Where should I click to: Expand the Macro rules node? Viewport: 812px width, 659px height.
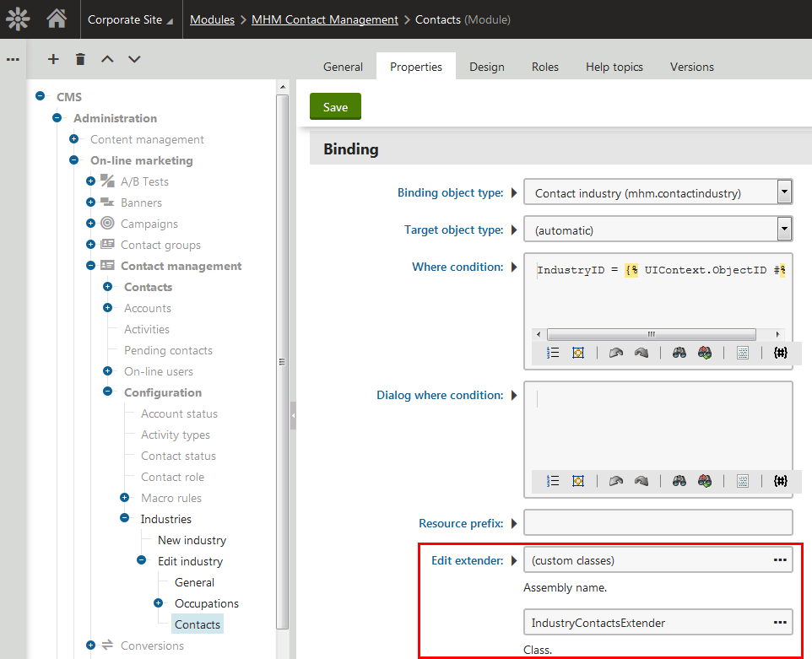point(124,498)
